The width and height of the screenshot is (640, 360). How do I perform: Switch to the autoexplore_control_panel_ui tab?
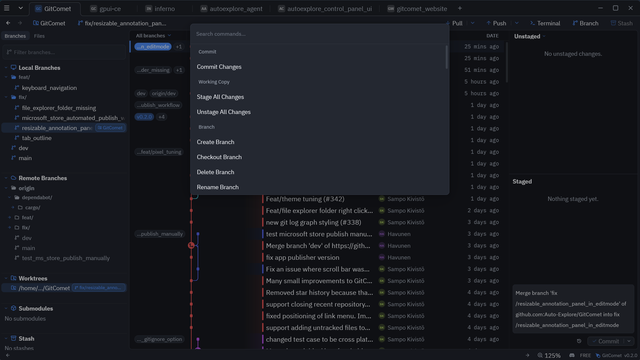coord(325,9)
